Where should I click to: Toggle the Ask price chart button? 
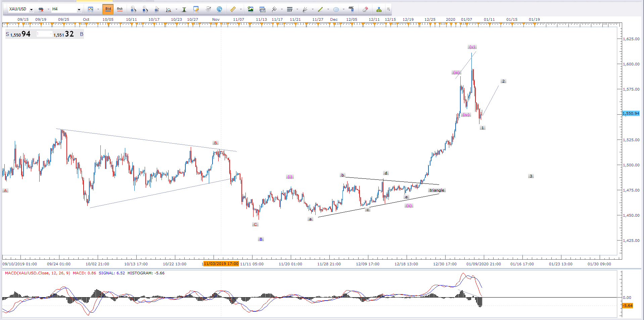pos(120,9)
